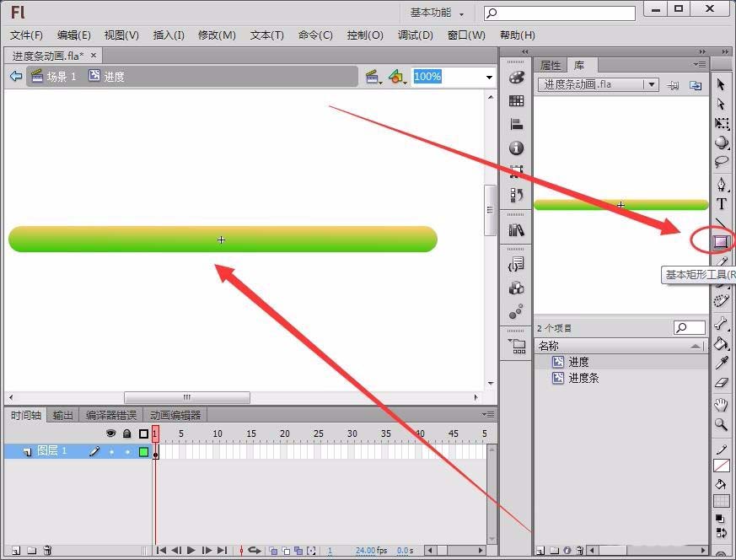Toggle lock all layers padlock icon
The width and height of the screenshot is (736, 560).
(126, 433)
